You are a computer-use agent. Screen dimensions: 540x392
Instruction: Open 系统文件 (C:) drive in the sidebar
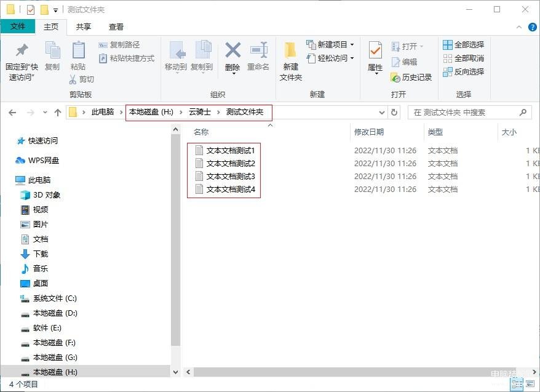49,298
